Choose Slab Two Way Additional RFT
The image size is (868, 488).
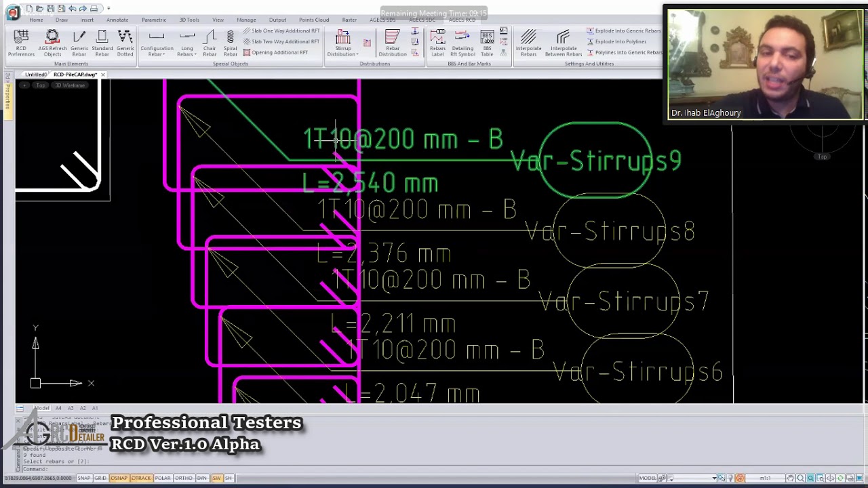pos(281,41)
